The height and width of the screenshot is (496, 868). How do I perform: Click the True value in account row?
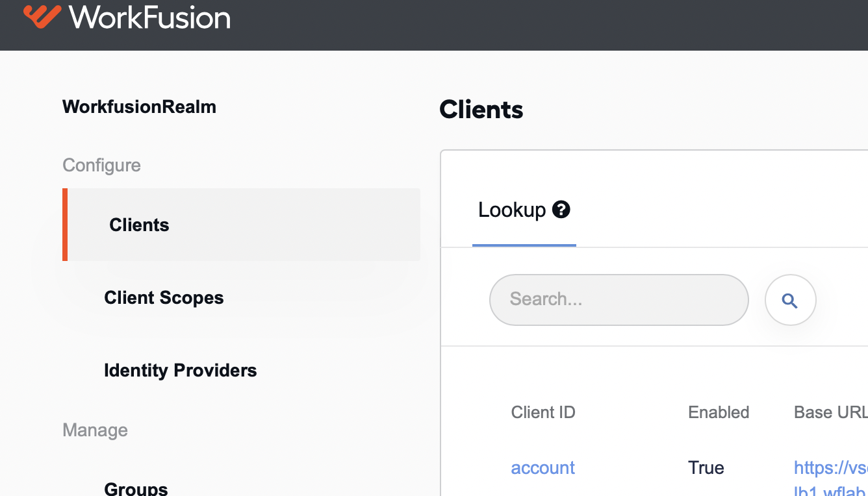[x=706, y=467]
